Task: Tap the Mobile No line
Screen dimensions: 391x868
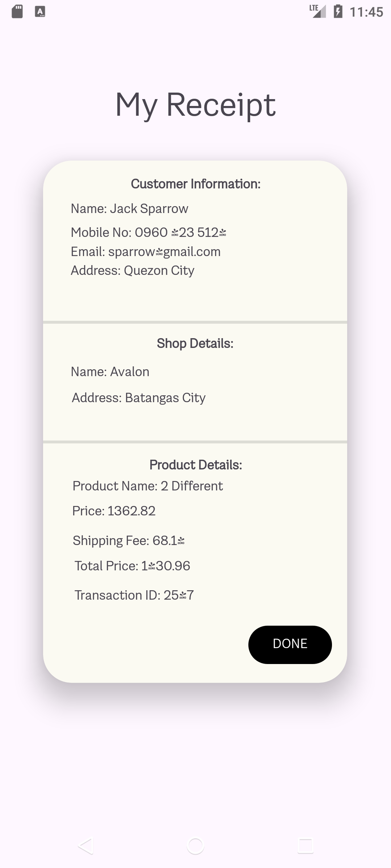Action: coord(148,233)
